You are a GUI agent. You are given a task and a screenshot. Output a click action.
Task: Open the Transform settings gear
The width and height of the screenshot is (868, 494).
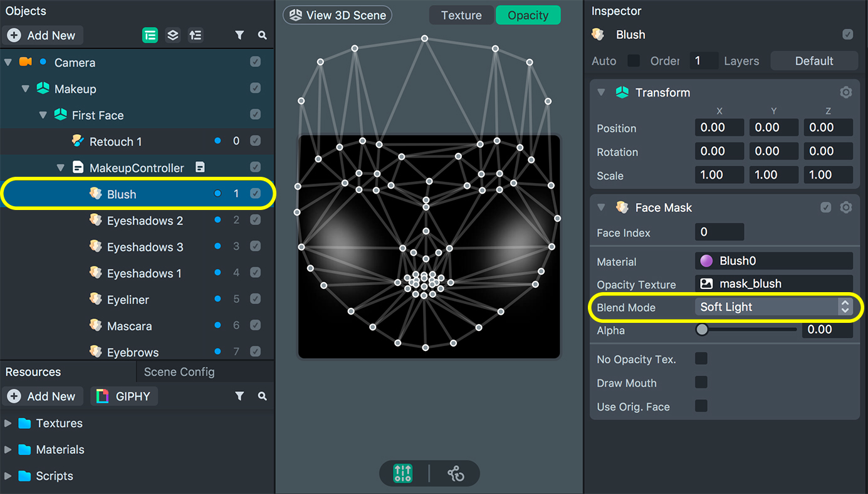tap(845, 93)
